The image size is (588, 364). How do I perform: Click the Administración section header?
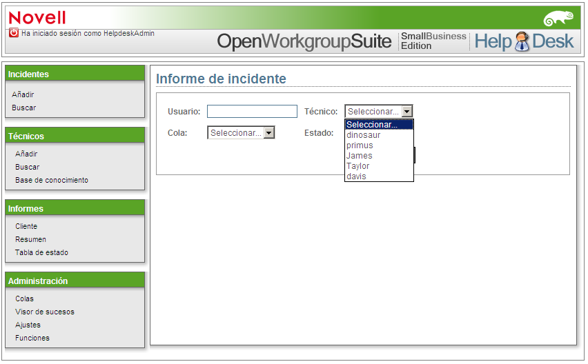[75, 281]
